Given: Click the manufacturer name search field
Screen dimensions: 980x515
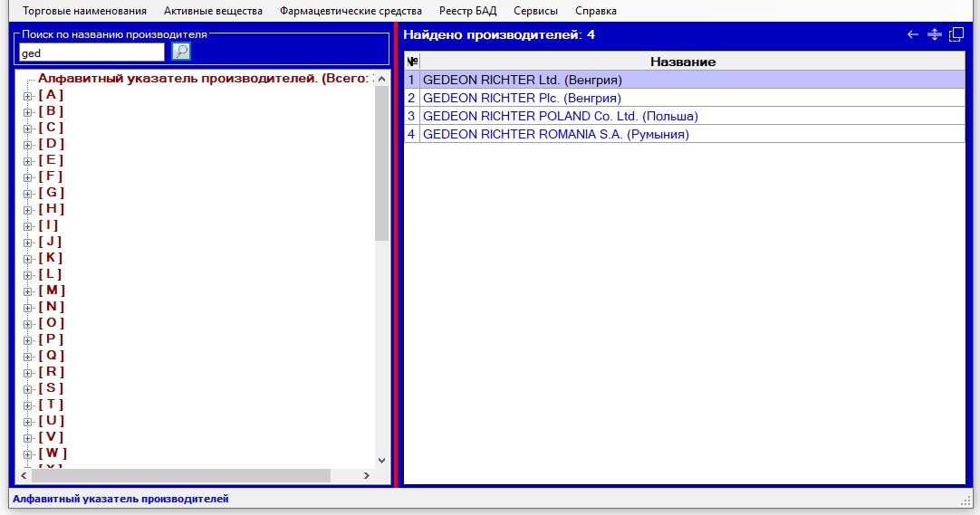Looking at the screenshot, I should click(x=91, y=52).
